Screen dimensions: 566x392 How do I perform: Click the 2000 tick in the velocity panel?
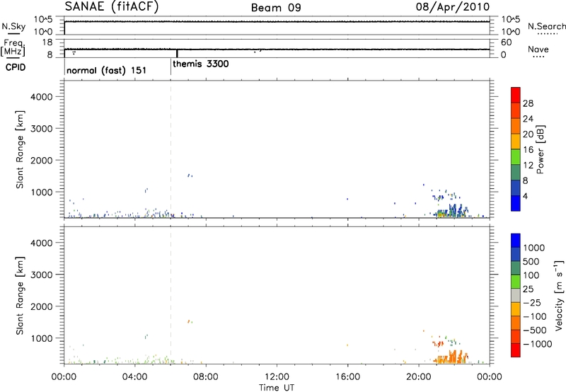click(41, 306)
